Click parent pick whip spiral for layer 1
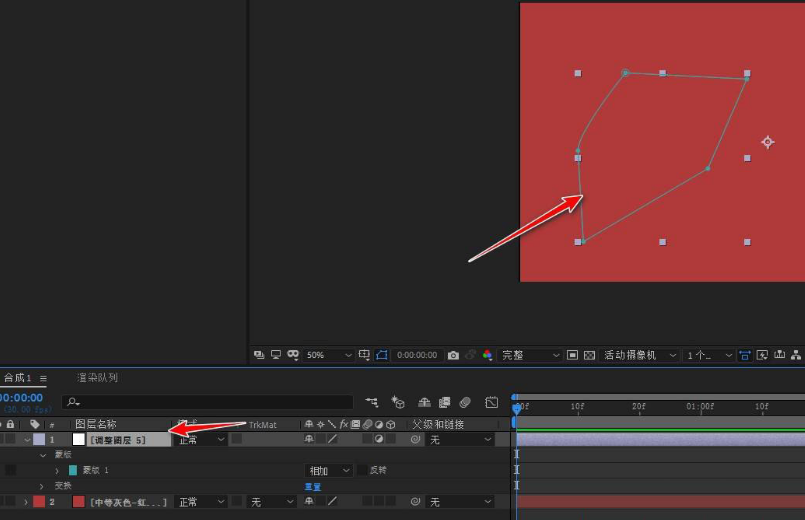Image resolution: width=805 pixels, height=520 pixels. point(416,439)
